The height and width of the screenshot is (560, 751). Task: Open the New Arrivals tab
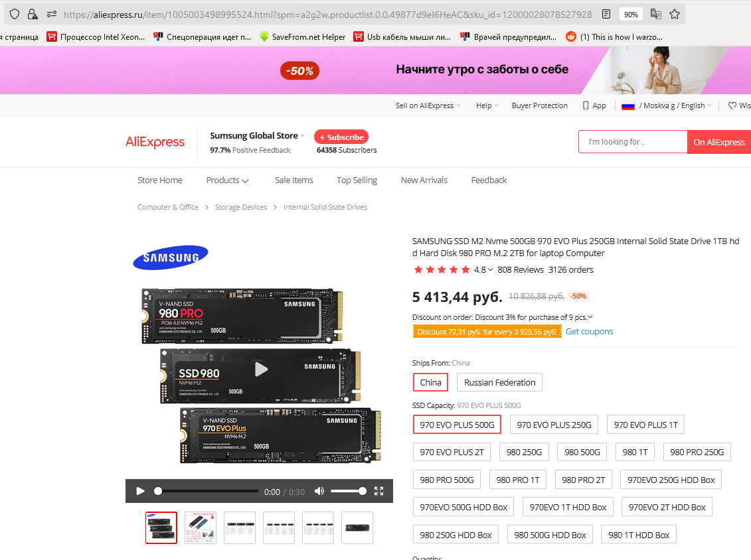coord(424,180)
